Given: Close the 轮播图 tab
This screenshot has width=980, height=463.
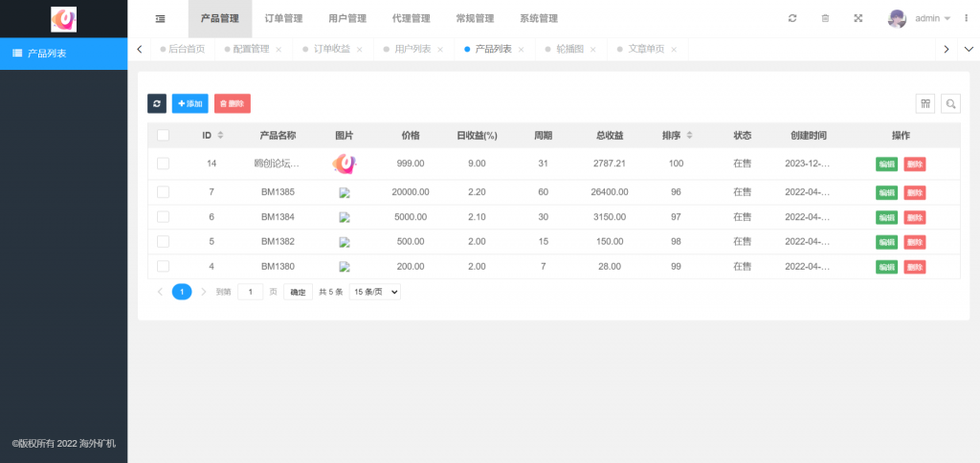Looking at the screenshot, I should 592,50.
